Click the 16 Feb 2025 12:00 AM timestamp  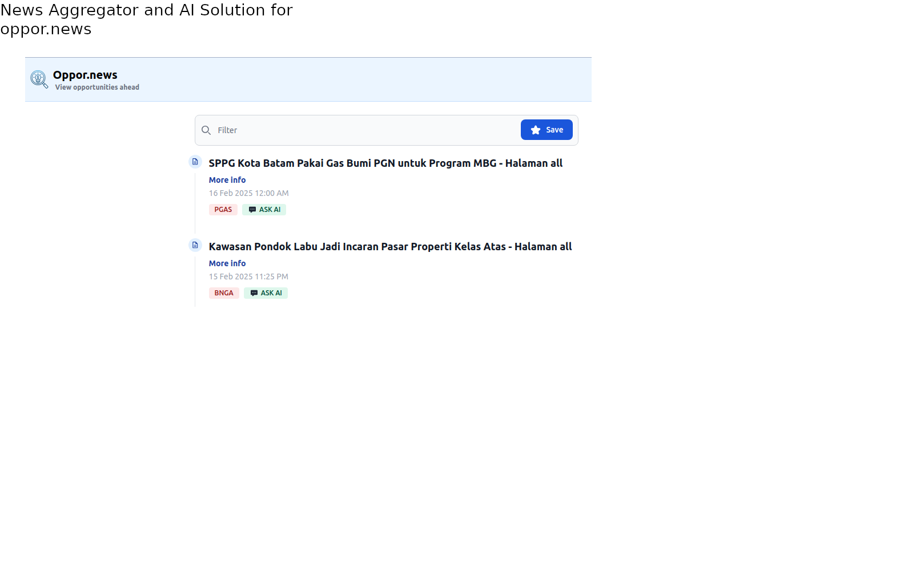pos(248,193)
